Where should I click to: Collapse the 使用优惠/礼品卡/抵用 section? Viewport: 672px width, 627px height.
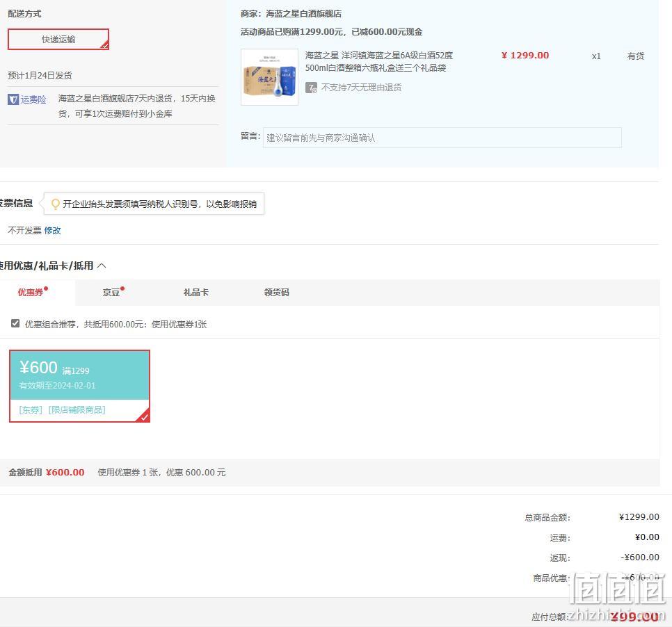(x=102, y=266)
